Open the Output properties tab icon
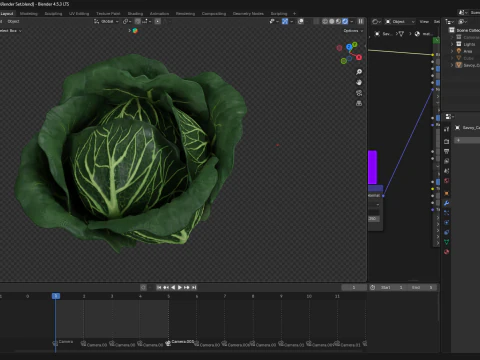 click(447, 151)
